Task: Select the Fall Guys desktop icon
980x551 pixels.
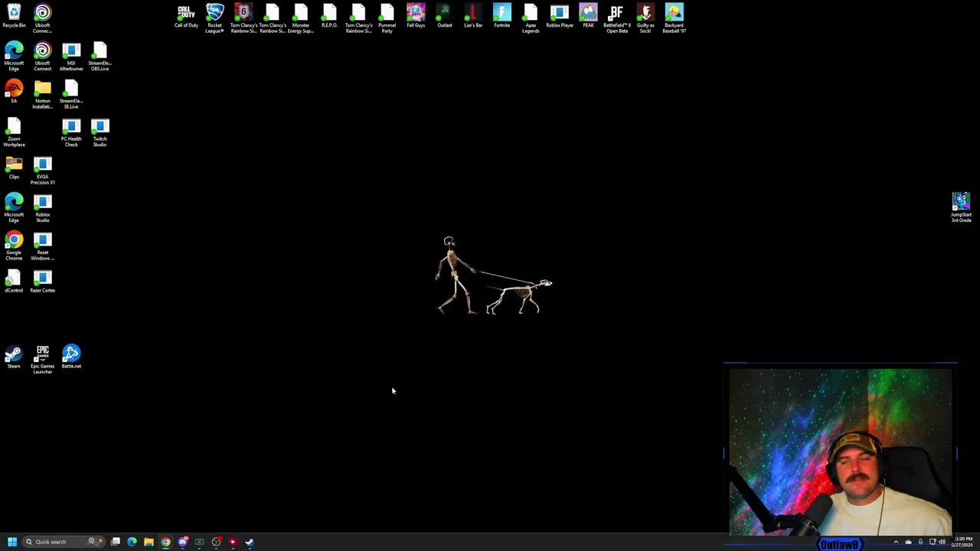Action: 416,16
